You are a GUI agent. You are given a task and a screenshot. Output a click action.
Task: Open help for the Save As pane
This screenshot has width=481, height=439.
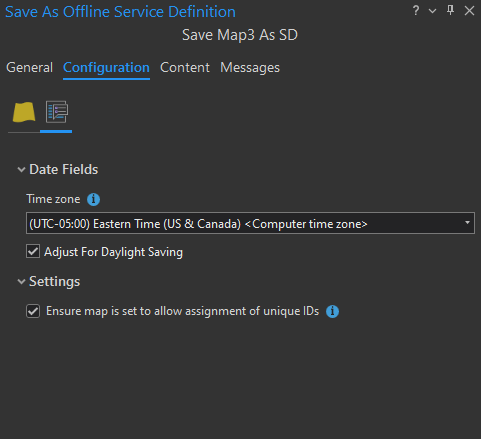point(416,11)
